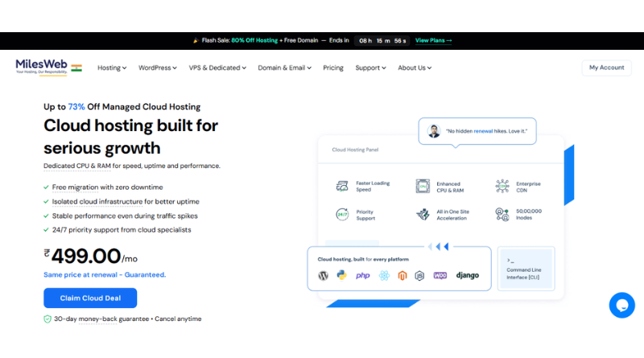This screenshot has width=644, height=358.
Task: Click the 50,00,000 Inodes icon
Action: pyautogui.click(x=502, y=214)
